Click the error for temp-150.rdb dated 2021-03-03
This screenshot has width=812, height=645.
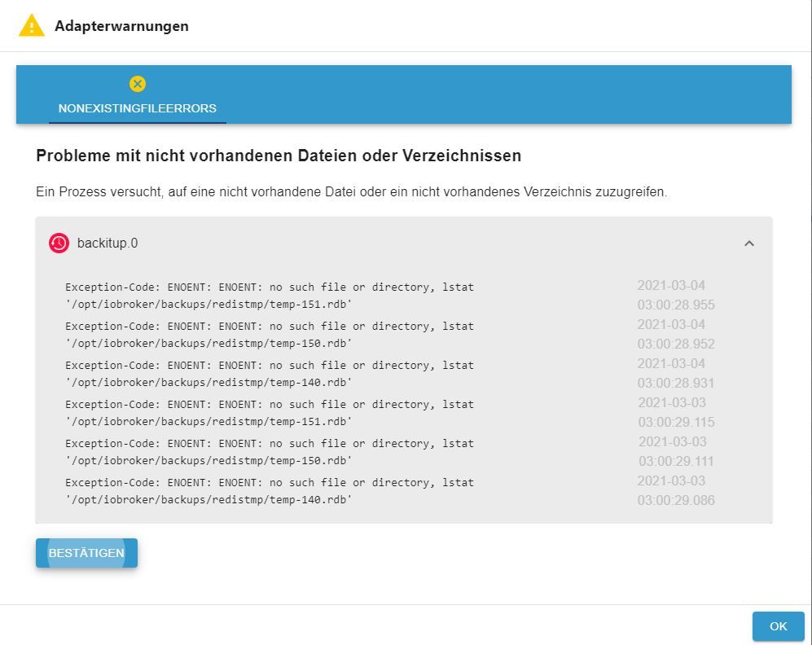(270, 452)
